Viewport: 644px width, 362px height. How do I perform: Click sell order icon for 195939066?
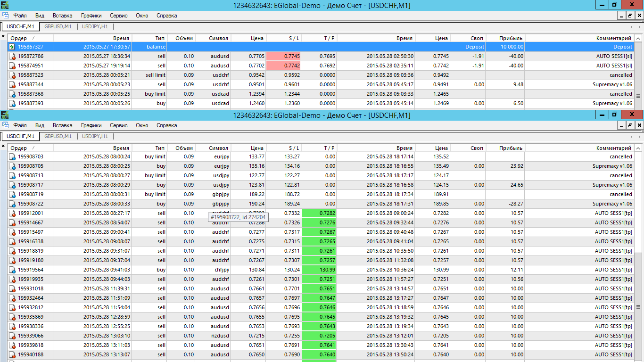point(12,336)
